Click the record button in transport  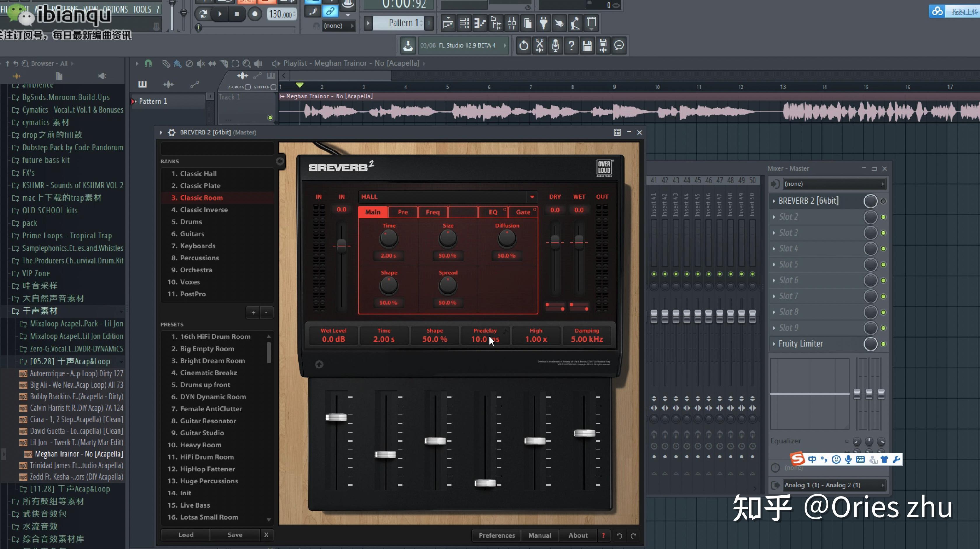pos(255,15)
